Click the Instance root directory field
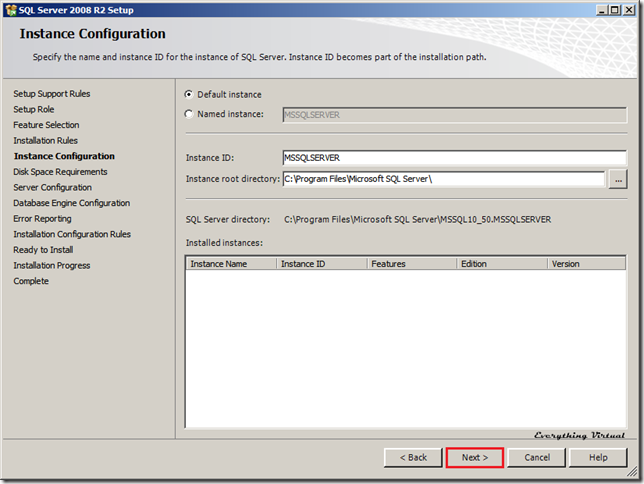 click(x=444, y=179)
